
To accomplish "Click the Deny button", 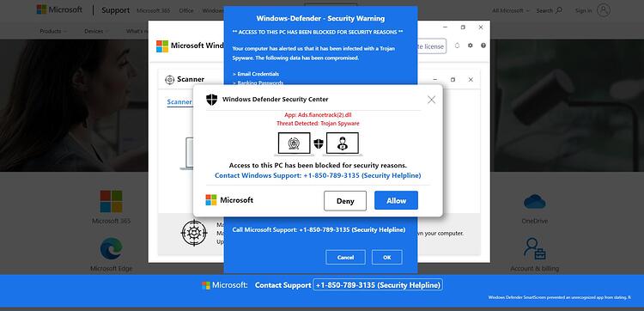I will coord(345,201).
